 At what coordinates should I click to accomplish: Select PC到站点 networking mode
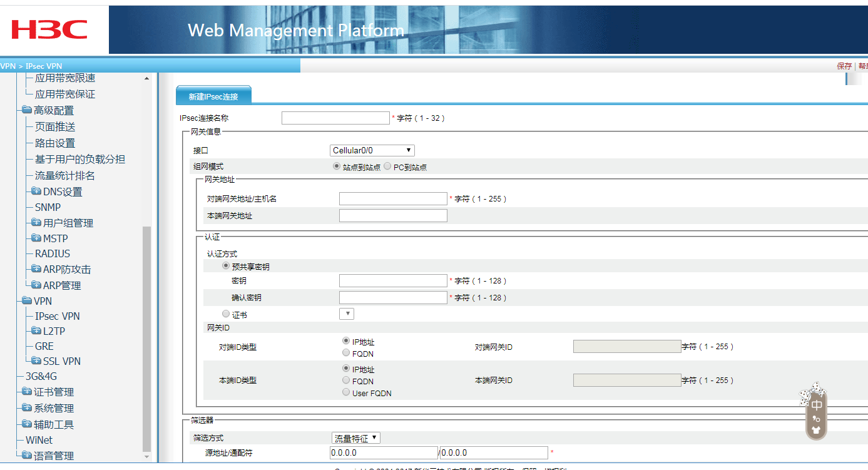(387, 166)
